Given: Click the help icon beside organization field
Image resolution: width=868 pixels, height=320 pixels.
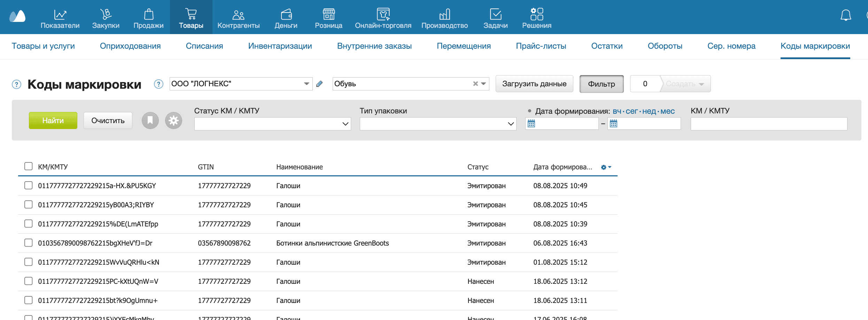Looking at the screenshot, I should pos(158,84).
